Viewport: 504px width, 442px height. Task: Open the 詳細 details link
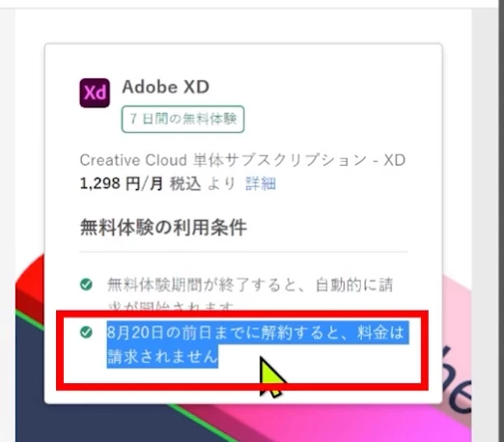(261, 183)
